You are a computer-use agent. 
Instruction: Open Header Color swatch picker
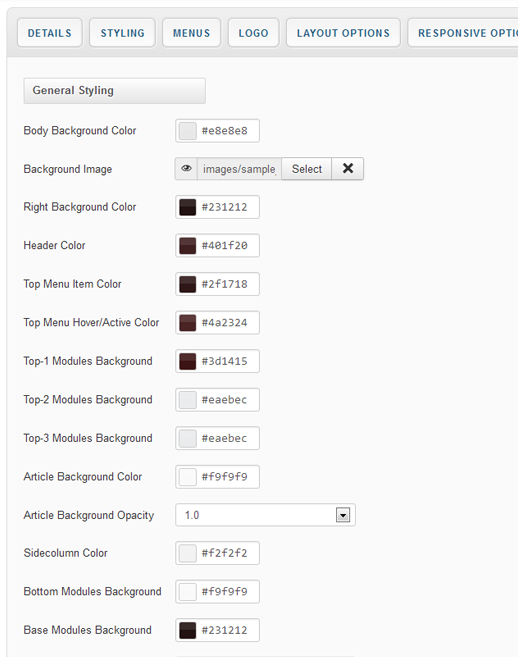(188, 246)
